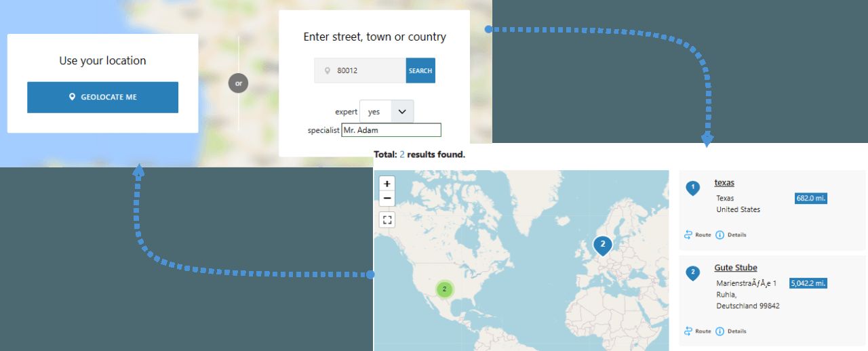
Task: Toggle the map fullscreen view
Action: coord(387,220)
